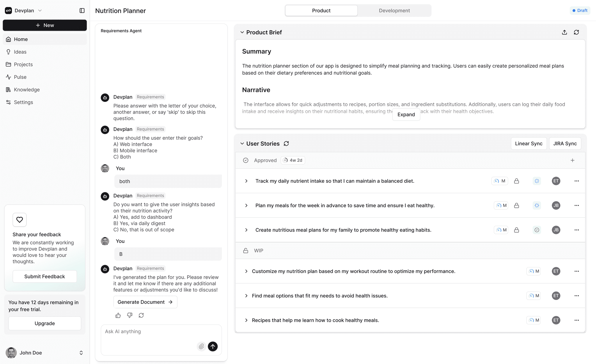
Task: Toggle the sidebar collapse icon
Action: point(82,10)
